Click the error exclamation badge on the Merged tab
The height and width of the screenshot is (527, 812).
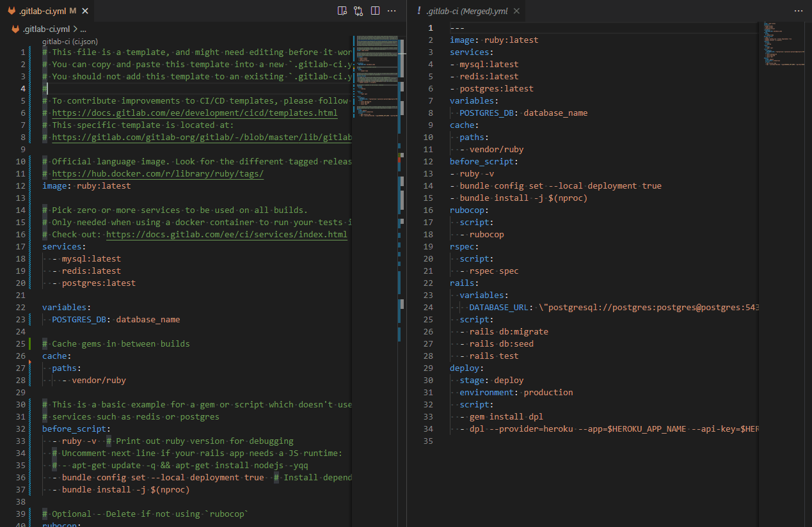(420, 10)
